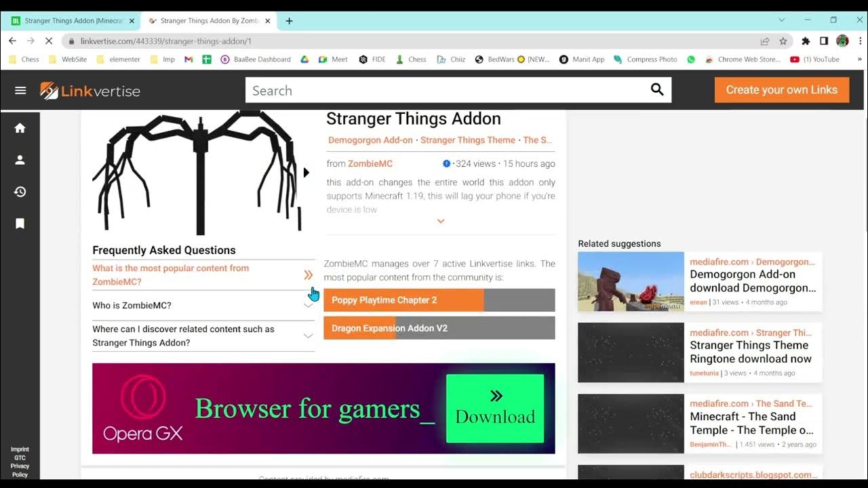Click the address bar URL
The height and width of the screenshot is (488, 868).
[166, 41]
